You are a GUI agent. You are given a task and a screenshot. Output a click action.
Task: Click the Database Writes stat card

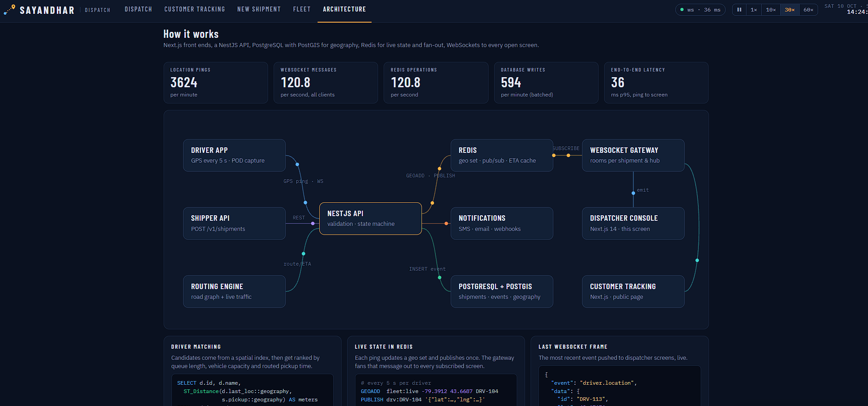click(x=546, y=83)
